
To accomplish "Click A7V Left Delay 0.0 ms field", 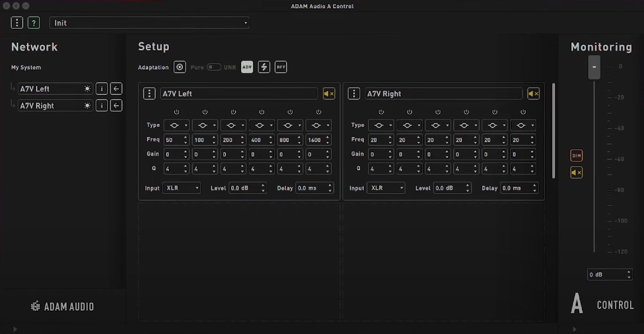I will tap(315, 188).
